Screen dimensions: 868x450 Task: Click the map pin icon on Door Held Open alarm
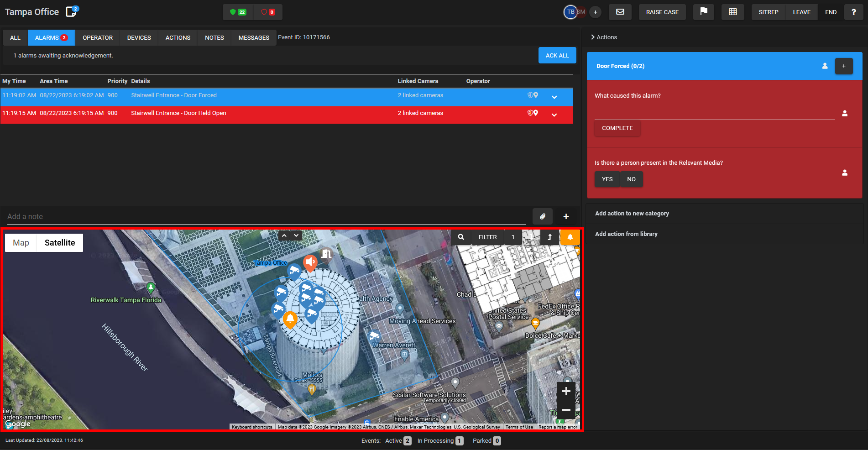pyautogui.click(x=536, y=113)
